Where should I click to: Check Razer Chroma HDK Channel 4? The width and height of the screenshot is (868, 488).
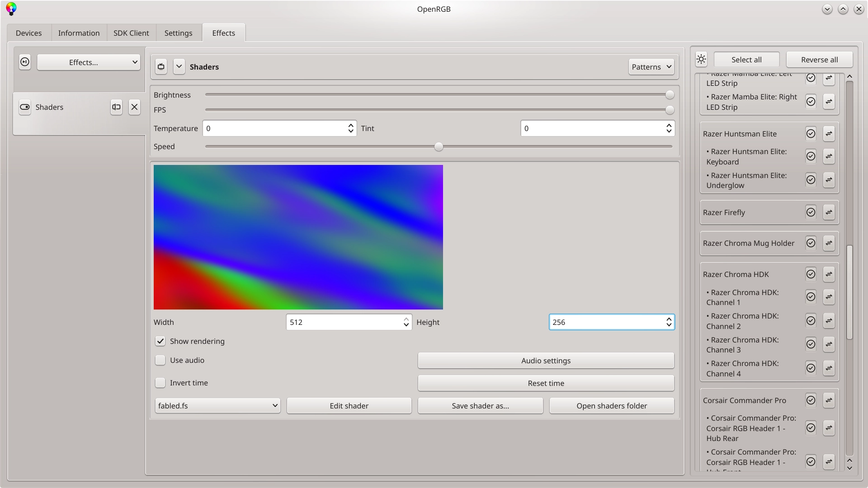(811, 368)
